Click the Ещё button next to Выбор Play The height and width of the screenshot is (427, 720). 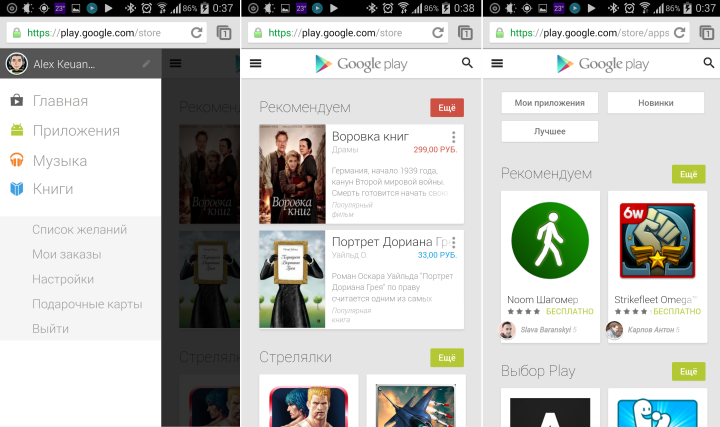click(x=688, y=371)
